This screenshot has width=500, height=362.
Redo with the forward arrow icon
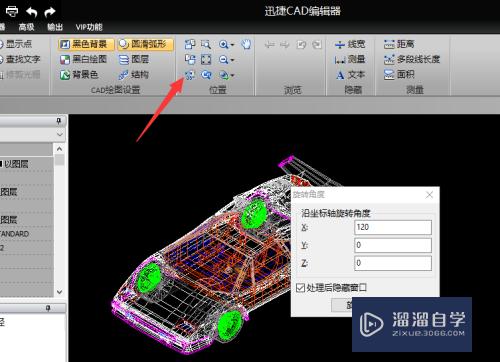coord(50,12)
